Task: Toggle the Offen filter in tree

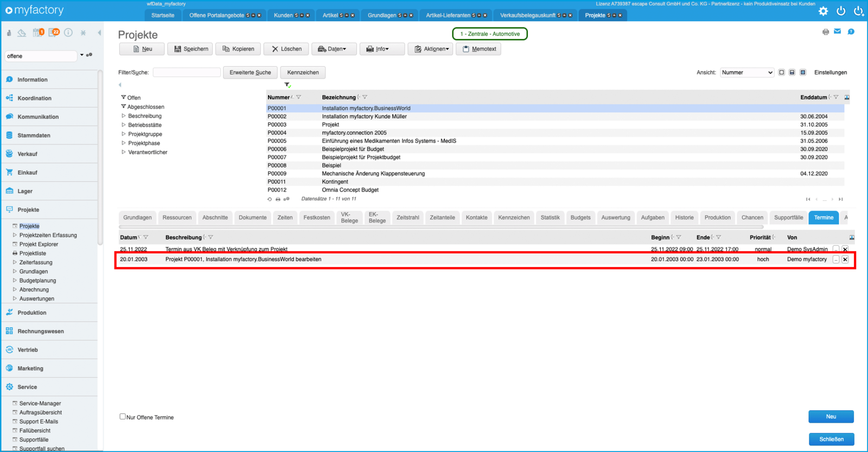Action: [133, 98]
